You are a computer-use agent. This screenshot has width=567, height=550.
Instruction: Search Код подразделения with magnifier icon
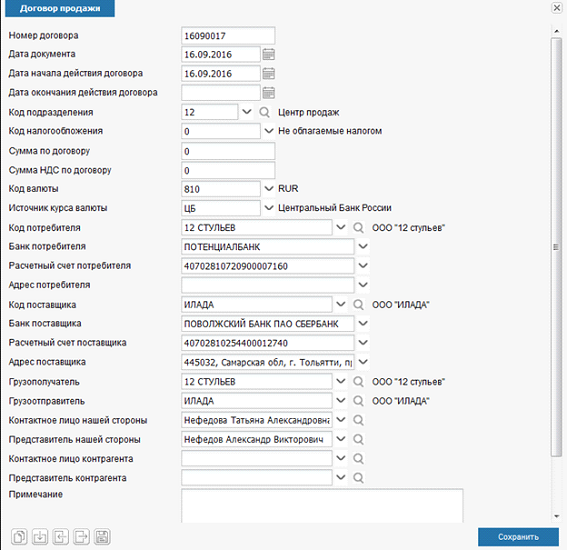point(264,112)
